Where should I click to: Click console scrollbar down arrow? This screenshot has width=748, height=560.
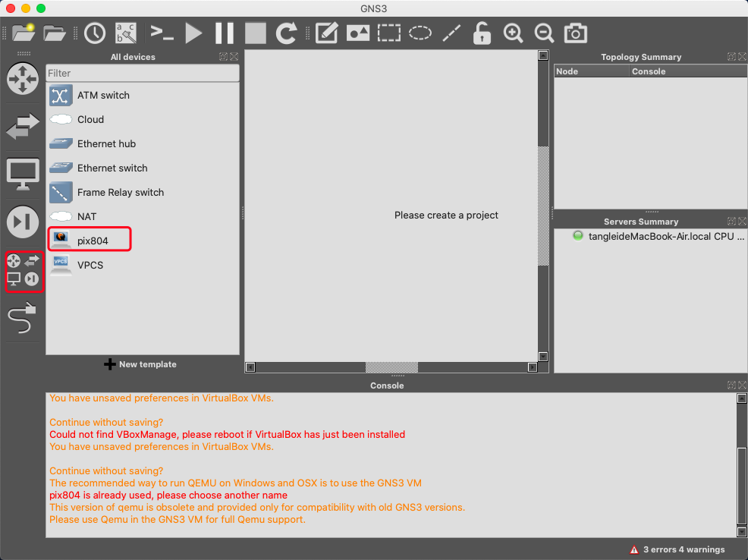pos(742,532)
